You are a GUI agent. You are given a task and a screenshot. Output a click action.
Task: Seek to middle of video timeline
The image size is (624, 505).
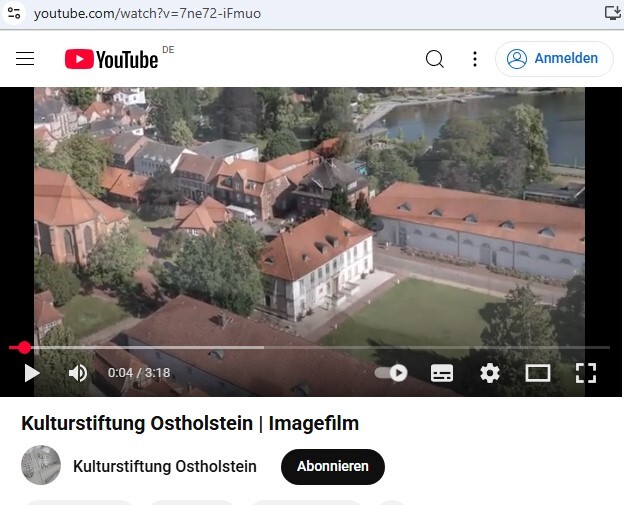pyautogui.click(x=309, y=347)
